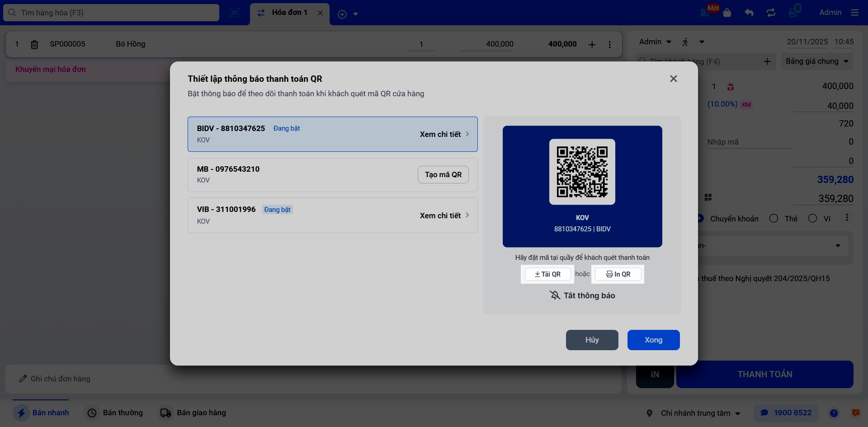
Task: Open the shopping bag icon in header
Action: [727, 13]
